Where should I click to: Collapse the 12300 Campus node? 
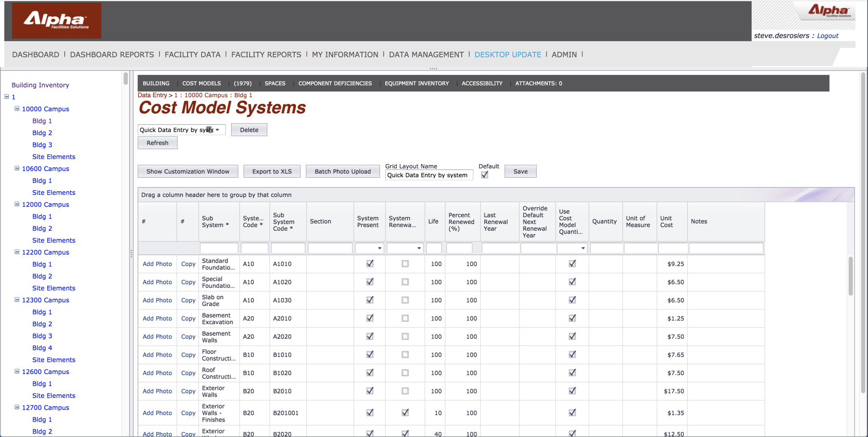(x=17, y=300)
